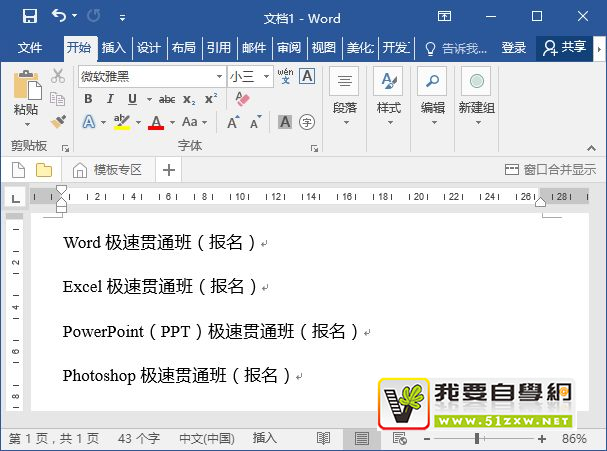
Task: Toggle underline formatting
Action: 132,99
